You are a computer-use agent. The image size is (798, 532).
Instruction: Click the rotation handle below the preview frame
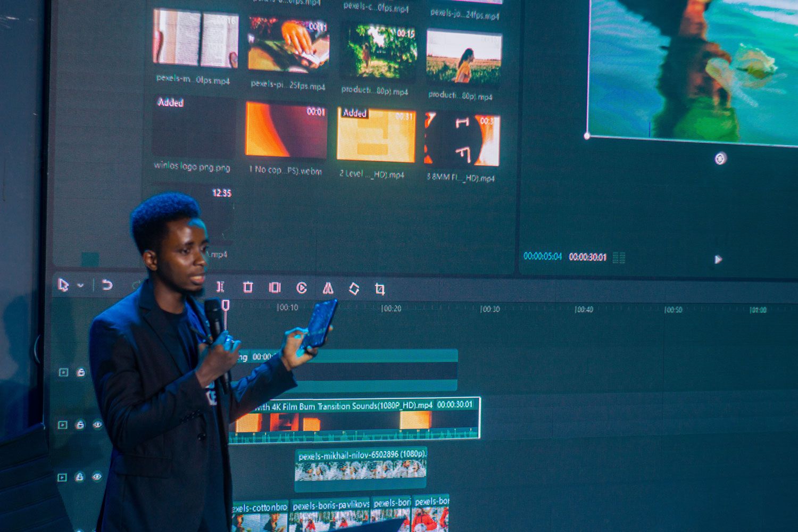(x=720, y=158)
